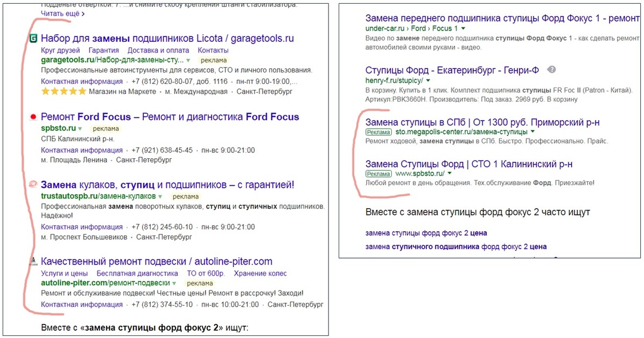Open suggestion замена ступичного подшипника форд фокус 2 цена
The image size is (644, 338).
click(456, 247)
